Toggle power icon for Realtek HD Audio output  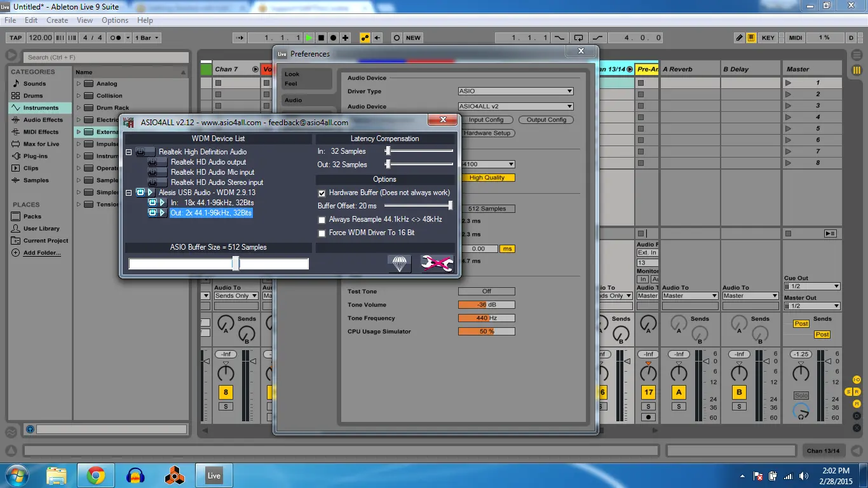click(x=153, y=162)
